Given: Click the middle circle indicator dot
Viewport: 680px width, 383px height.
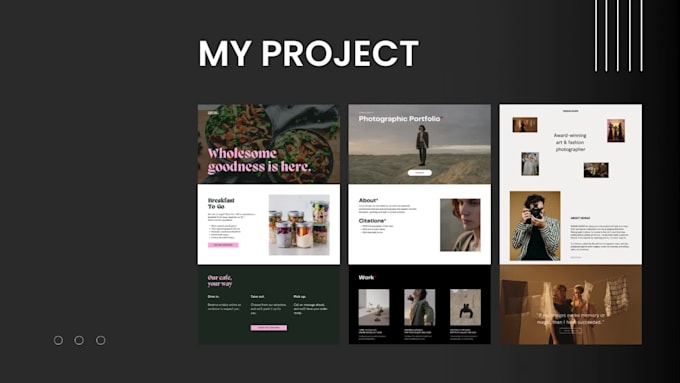Looking at the screenshot, I should (79, 340).
